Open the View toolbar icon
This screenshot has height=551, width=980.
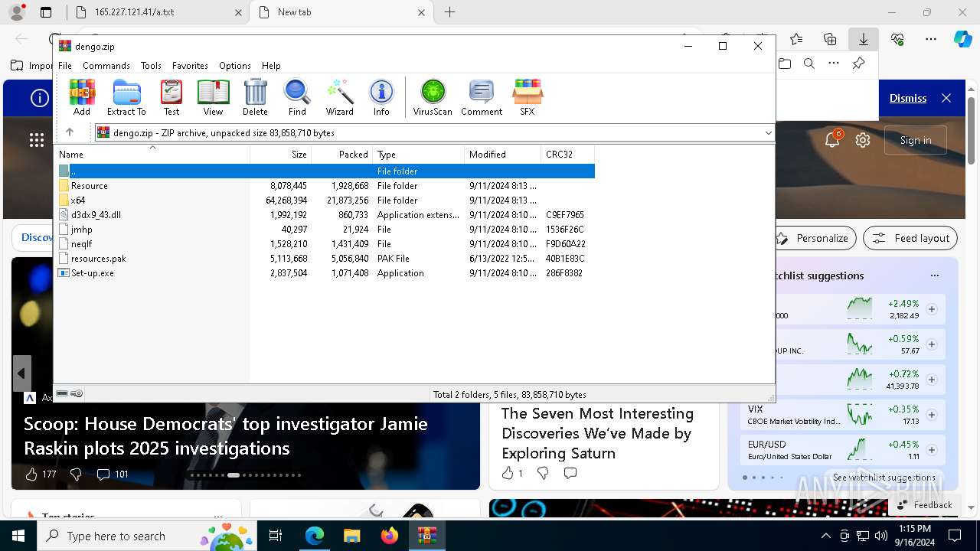pos(213,97)
